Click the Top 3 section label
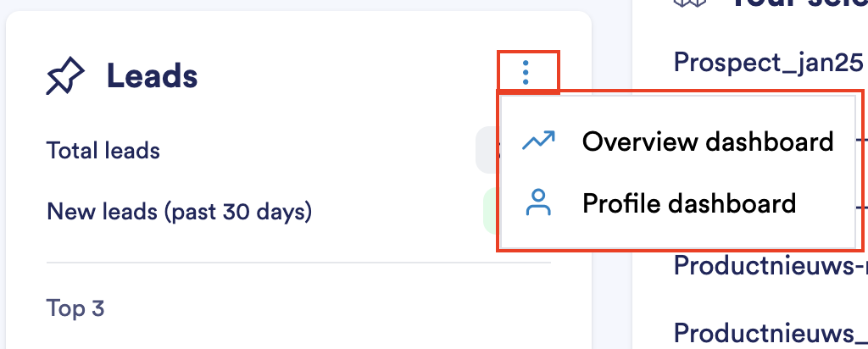868x349 pixels. 75,308
